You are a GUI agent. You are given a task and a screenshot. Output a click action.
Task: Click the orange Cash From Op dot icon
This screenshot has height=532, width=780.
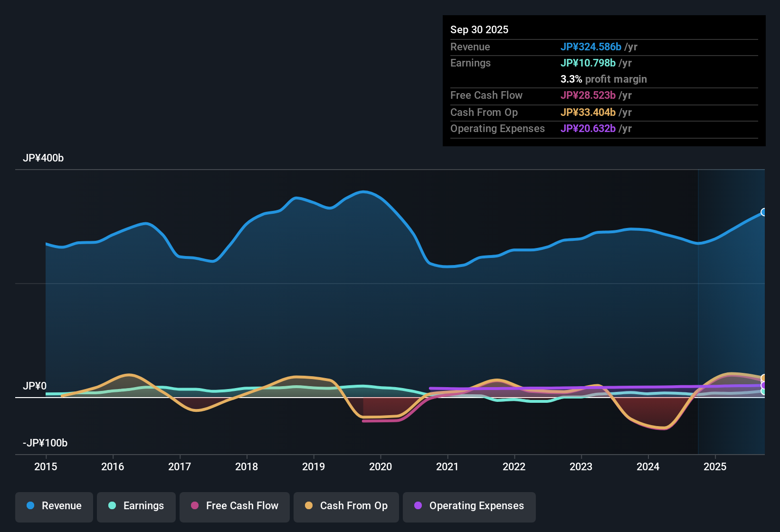[x=309, y=506]
